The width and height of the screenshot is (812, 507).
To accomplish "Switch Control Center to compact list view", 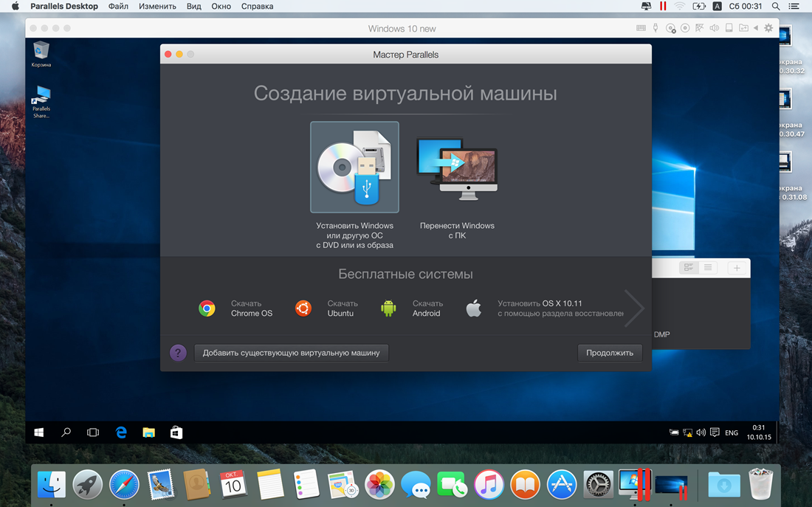I will [708, 268].
